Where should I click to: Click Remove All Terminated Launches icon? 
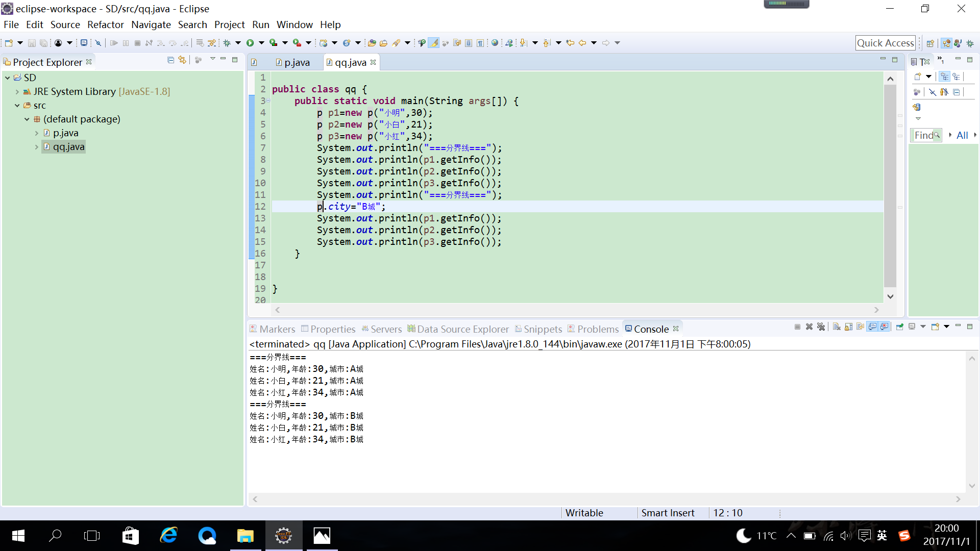coord(821,327)
